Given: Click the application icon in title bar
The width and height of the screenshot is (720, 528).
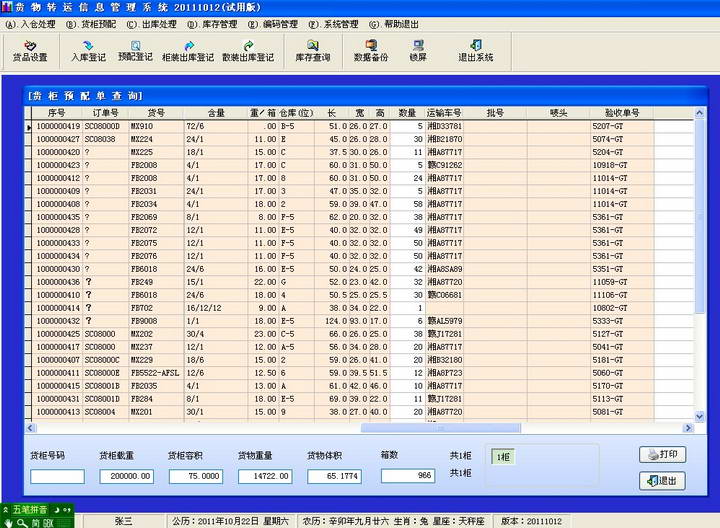Looking at the screenshot, I should click(7, 7).
